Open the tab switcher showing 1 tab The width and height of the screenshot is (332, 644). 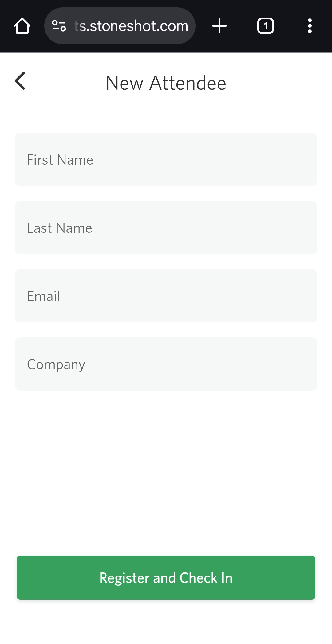point(265,26)
